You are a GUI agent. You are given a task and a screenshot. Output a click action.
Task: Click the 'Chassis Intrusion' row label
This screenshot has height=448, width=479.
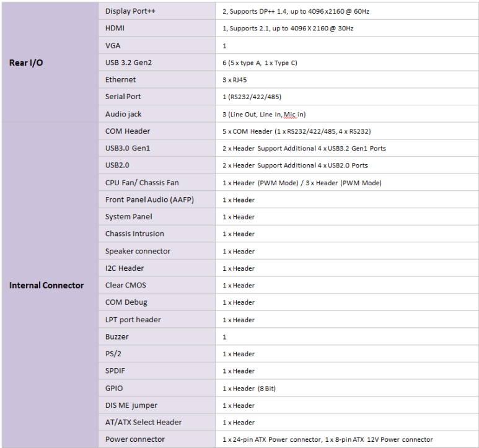(134, 234)
